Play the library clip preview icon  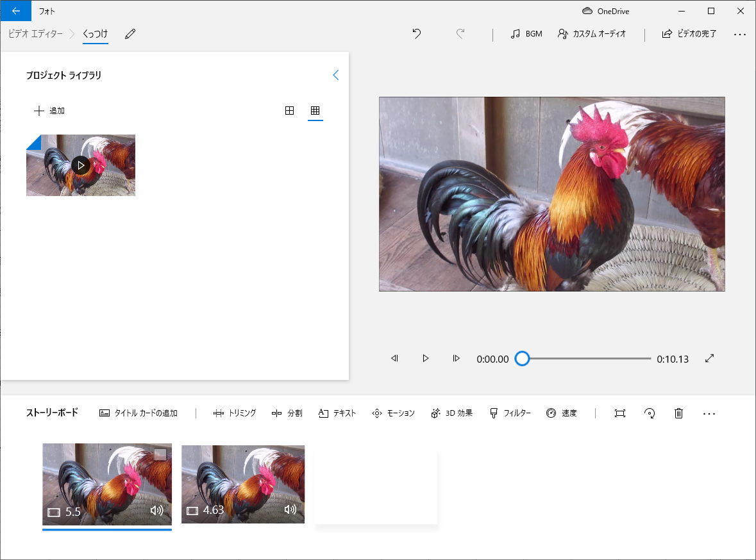81,165
